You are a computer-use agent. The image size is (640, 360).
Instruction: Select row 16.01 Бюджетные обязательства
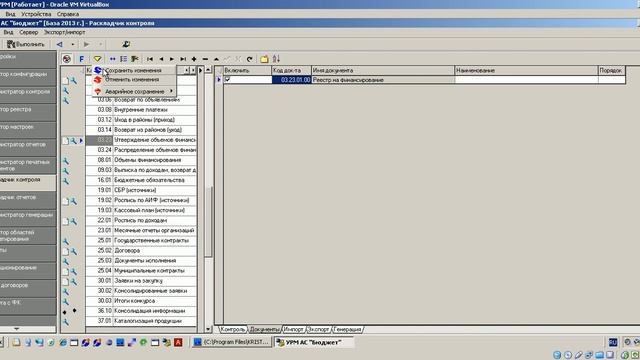[x=141, y=180]
